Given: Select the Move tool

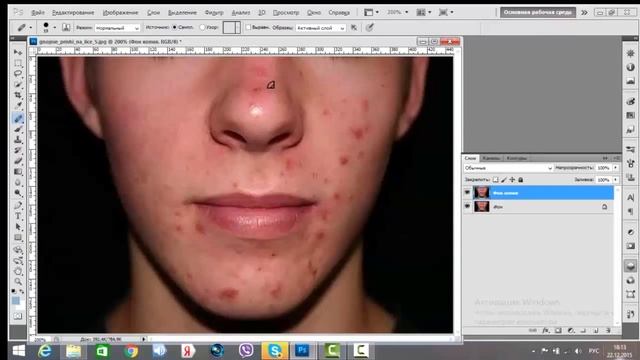Looking at the screenshot, I should pyautogui.click(x=18, y=53).
